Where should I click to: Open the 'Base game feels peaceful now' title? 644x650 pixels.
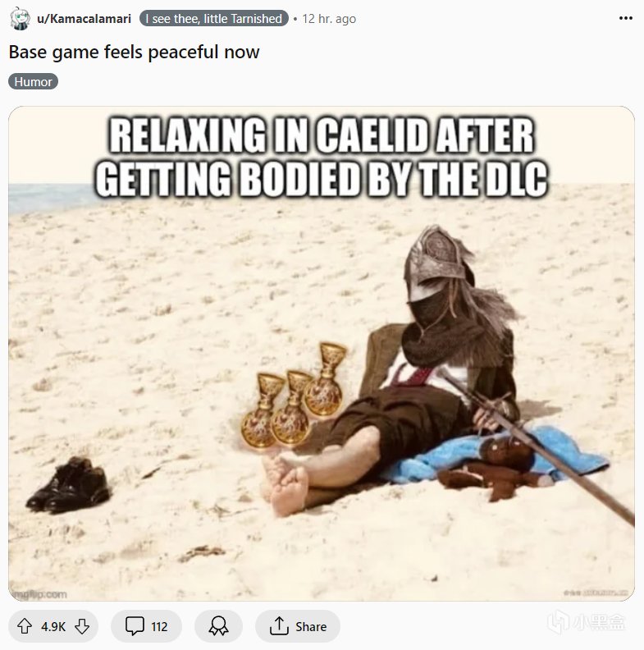click(134, 53)
